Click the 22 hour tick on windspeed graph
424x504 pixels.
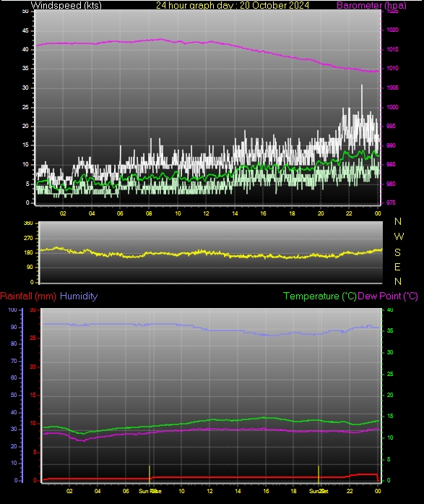point(349,213)
